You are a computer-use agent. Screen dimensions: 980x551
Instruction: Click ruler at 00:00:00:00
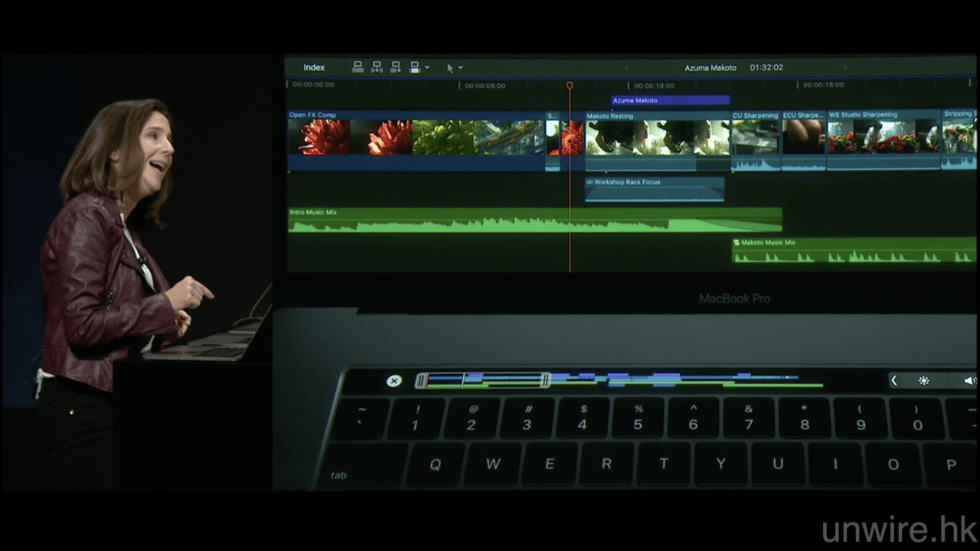click(x=313, y=85)
